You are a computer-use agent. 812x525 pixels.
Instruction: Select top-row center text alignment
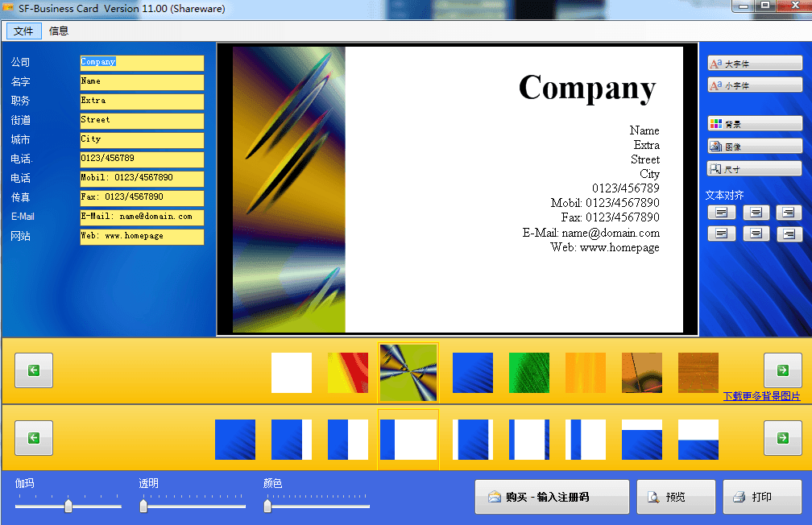[x=755, y=213]
